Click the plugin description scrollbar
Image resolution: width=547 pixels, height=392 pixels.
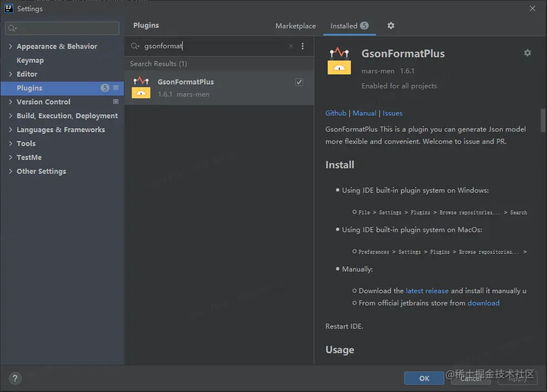[543, 120]
